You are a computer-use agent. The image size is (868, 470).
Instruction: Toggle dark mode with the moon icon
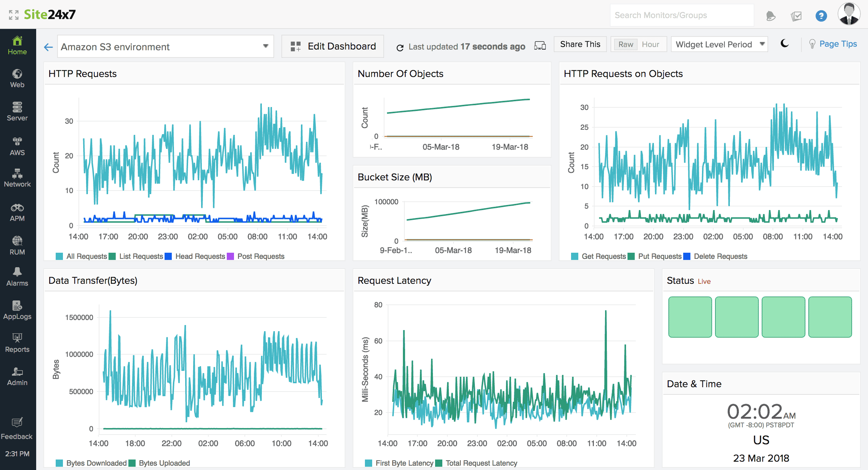(784, 44)
